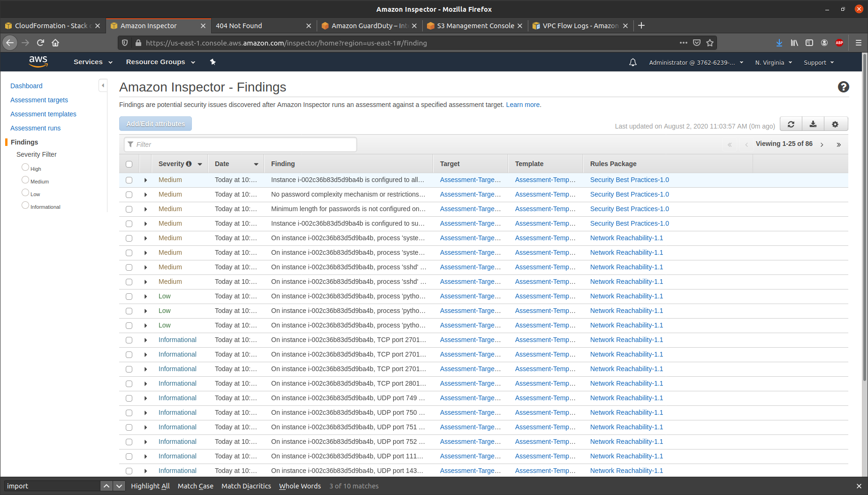The height and width of the screenshot is (495, 868).
Task: Open a new browser tab
Action: tap(641, 25)
